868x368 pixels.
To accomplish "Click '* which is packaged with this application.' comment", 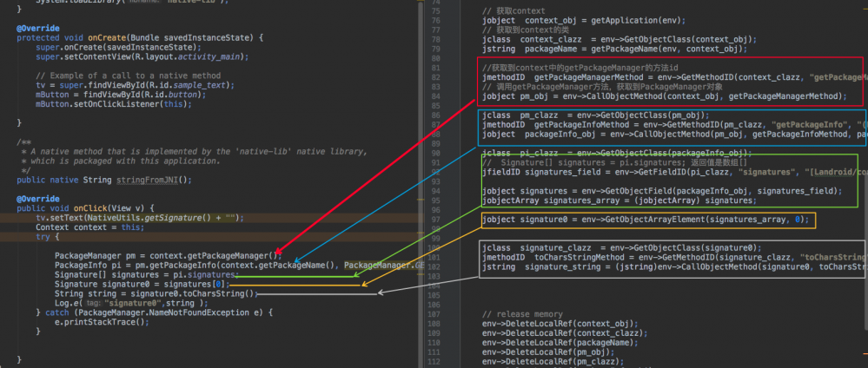I will (122, 161).
